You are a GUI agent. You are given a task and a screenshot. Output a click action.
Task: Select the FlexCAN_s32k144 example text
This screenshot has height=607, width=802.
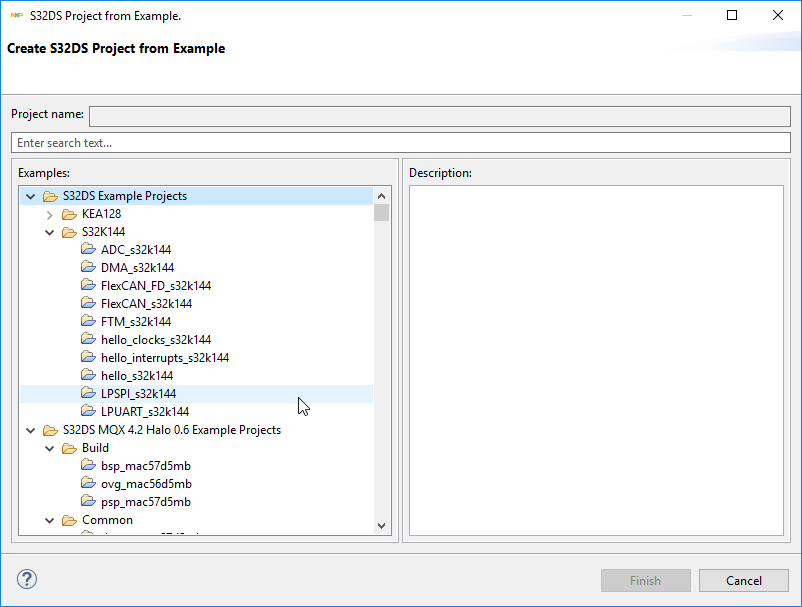coord(146,304)
